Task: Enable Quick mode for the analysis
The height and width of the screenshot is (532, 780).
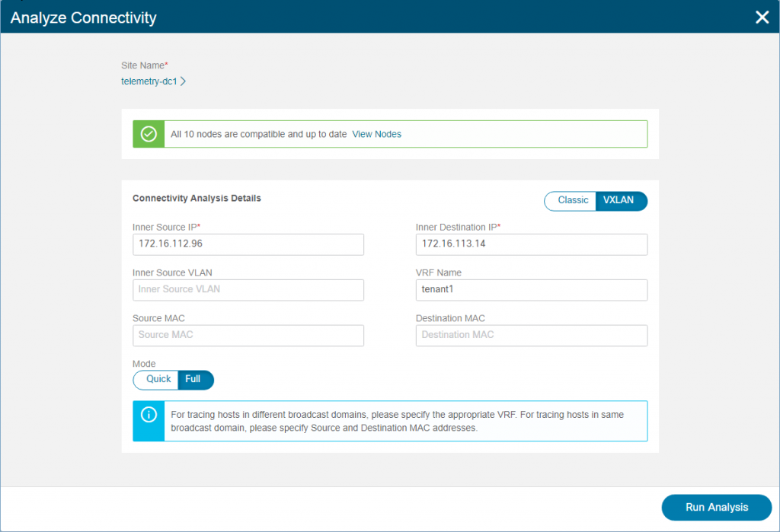Action: [156, 379]
